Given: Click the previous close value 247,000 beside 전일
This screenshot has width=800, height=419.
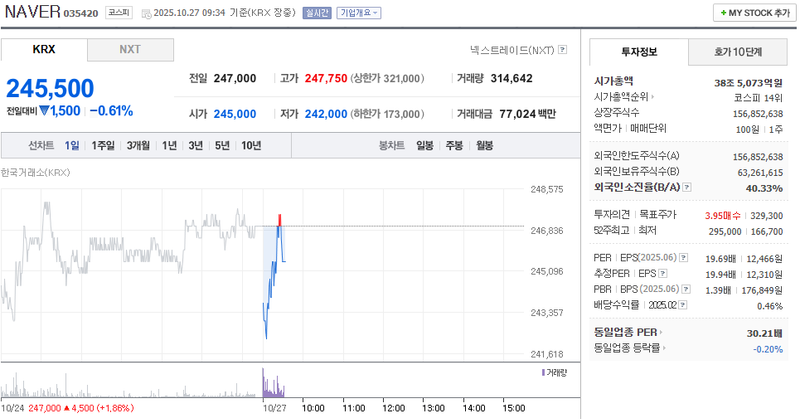Looking at the screenshot, I should coord(235,79).
